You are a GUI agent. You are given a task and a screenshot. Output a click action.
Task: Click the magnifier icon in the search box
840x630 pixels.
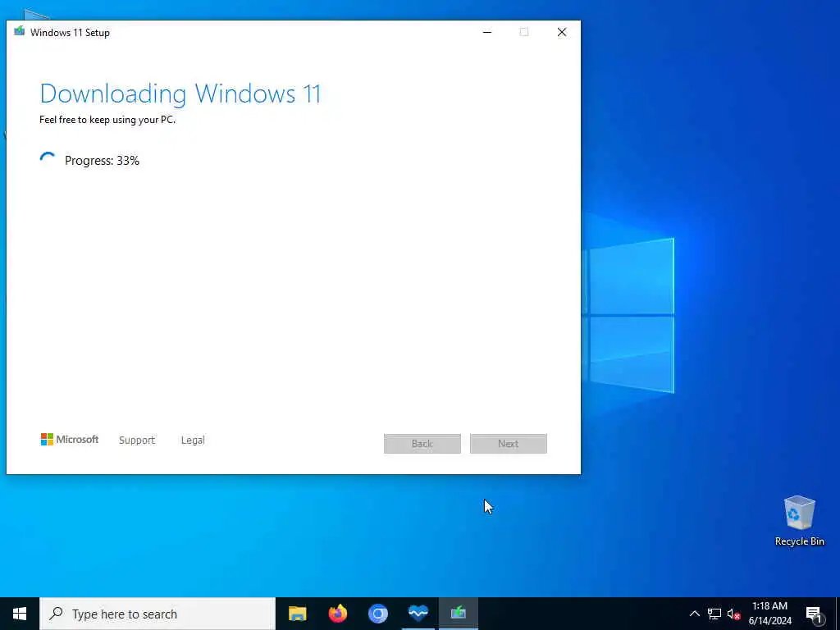[56, 614]
